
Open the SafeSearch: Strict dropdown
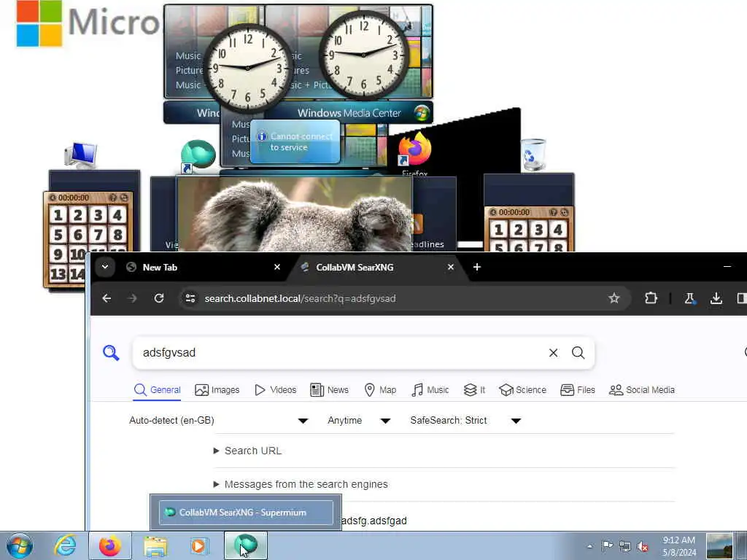point(465,421)
